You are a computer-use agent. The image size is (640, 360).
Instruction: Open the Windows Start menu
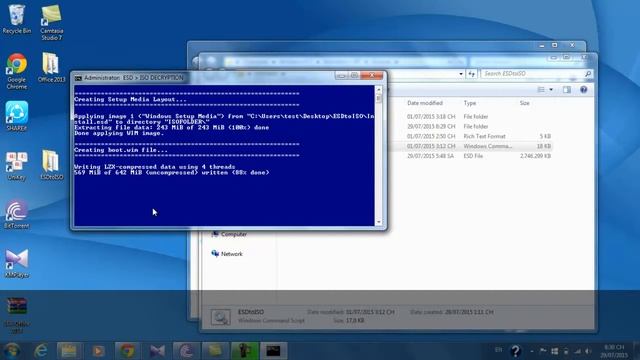(x=11, y=350)
